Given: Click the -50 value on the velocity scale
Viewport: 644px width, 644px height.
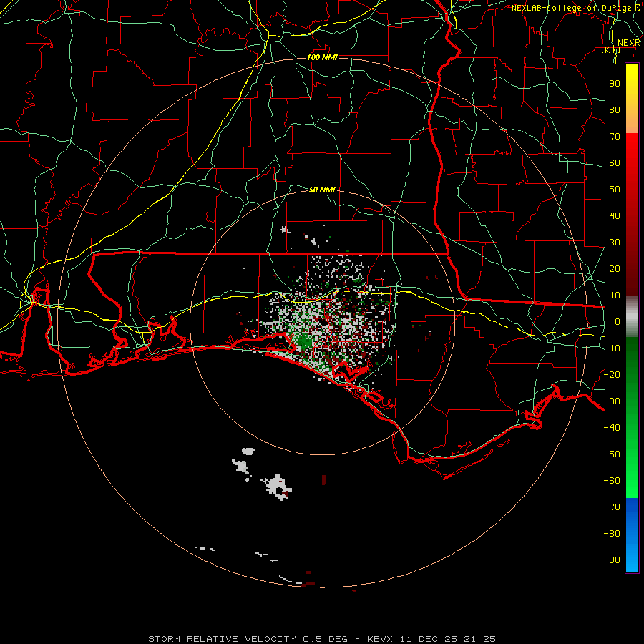Looking at the screenshot, I should [612, 454].
